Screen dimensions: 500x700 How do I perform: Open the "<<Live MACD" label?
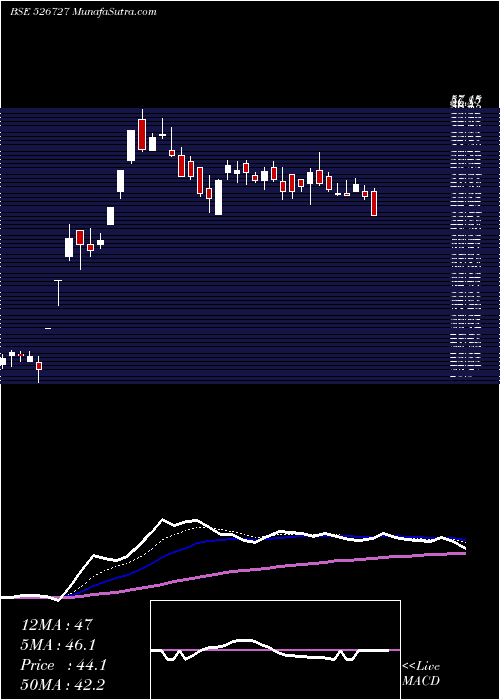tap(421, 674)
